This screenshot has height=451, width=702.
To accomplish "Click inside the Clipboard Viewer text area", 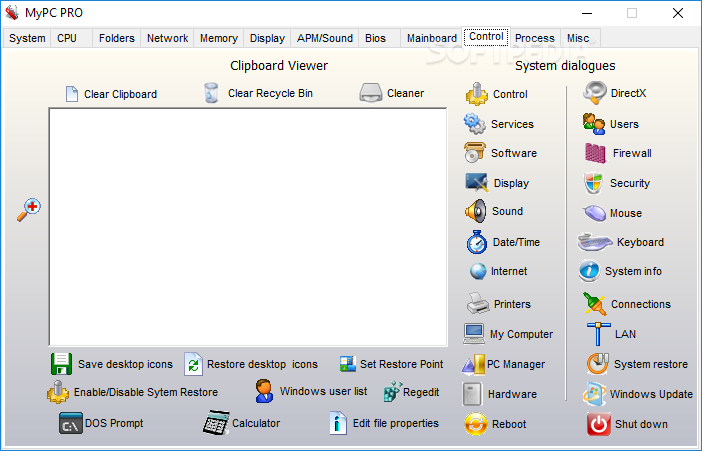I will (x=248, y=227).
